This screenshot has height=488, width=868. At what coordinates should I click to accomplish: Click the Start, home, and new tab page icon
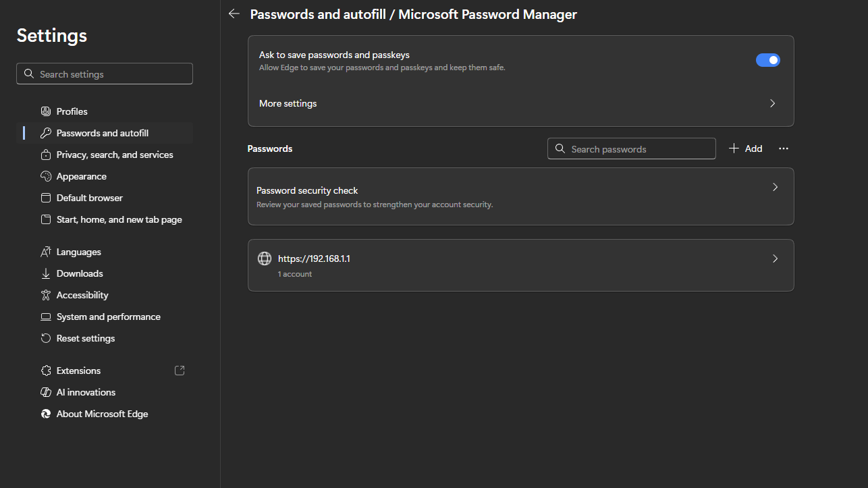pyautogui.click(x=46, y=219)
